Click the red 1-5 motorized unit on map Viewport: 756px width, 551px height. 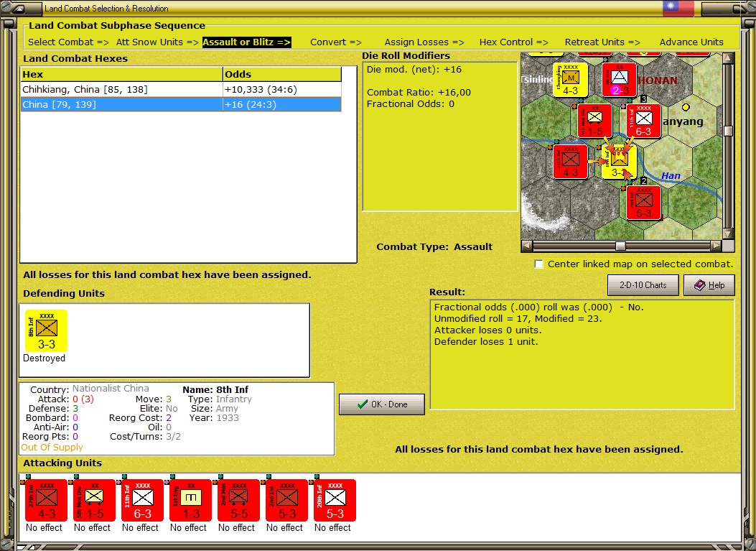595,121
